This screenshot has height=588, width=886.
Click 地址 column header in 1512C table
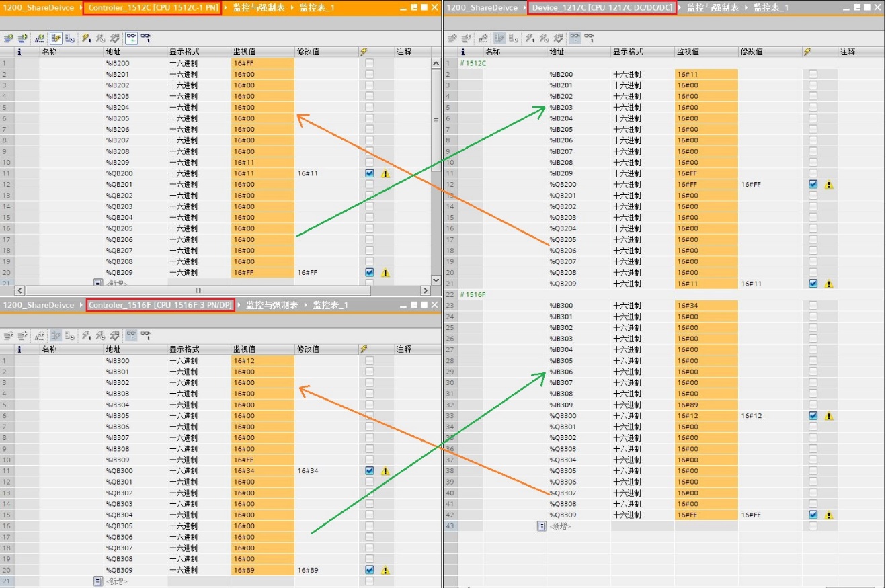134,52
